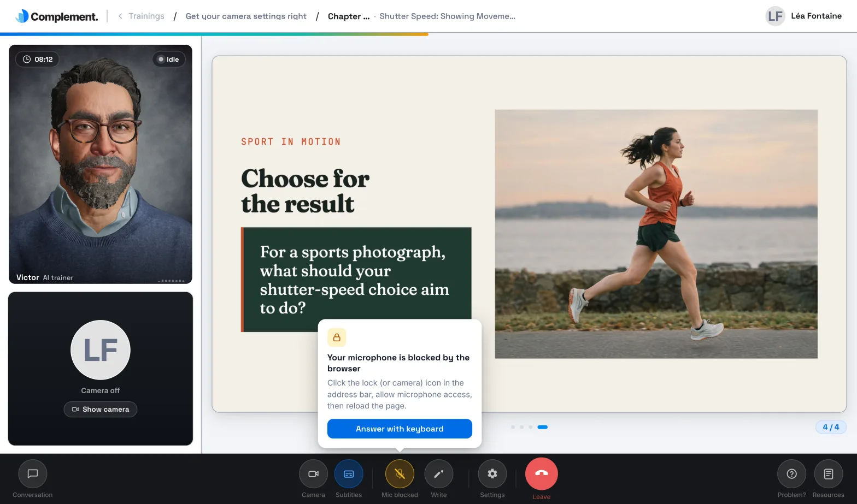Leave the session with red phone button

pos(542,474)
